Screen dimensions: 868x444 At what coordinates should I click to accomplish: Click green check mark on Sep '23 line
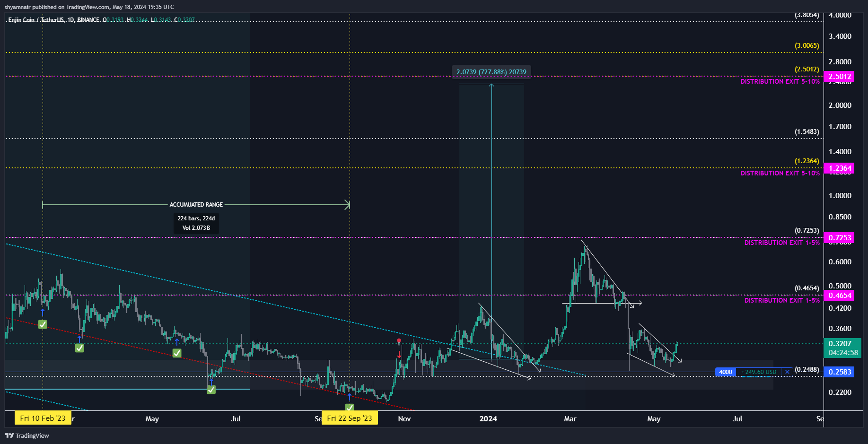click(350, 407)
